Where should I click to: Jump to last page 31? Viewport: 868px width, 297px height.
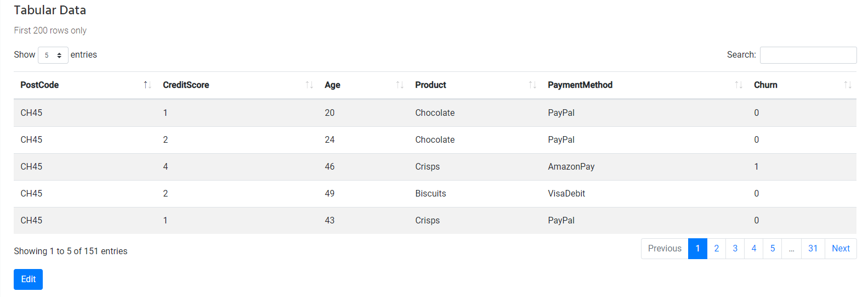pyautogui.click(x=813, y=249)
